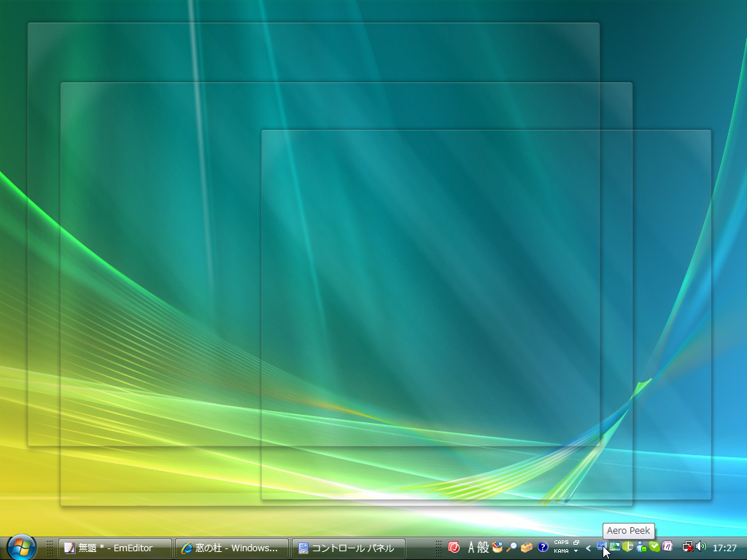The width and height of the screenshot is (747, 560).
Task: Toggle the CAPS lock indicator
Action: (561, 542)
